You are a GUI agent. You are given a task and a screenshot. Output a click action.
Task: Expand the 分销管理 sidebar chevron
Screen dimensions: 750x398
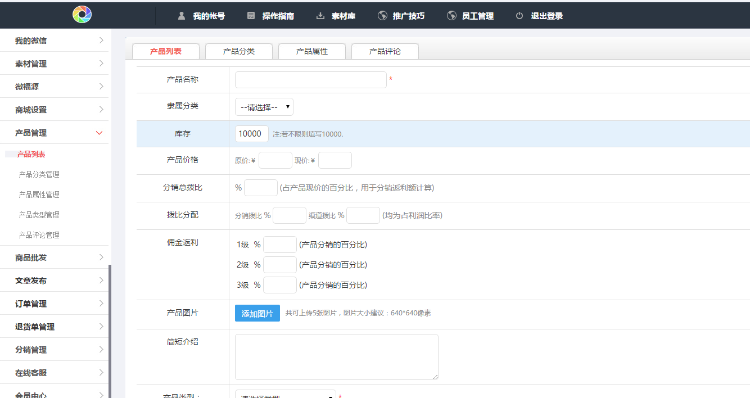[101, 349]
